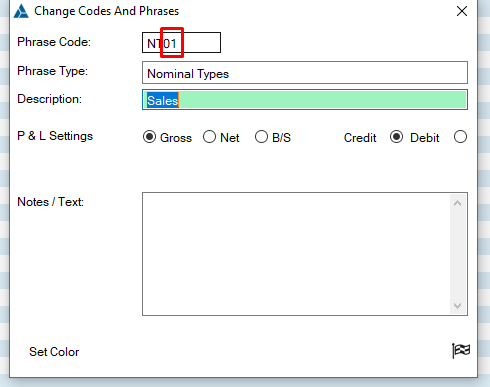Click the dialog title bar text
Screen dimensions: 490x387
click(107, 11)
